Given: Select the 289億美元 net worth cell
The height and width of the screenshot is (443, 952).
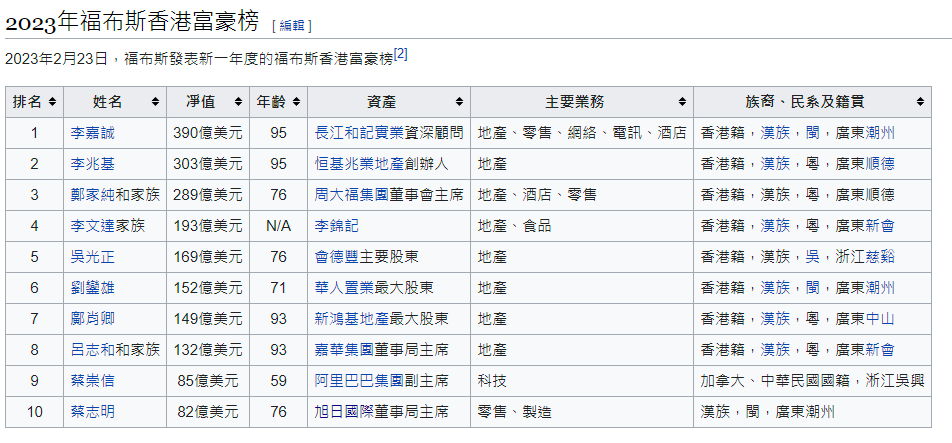Looking at the screenshot, I should coord(208,195).
